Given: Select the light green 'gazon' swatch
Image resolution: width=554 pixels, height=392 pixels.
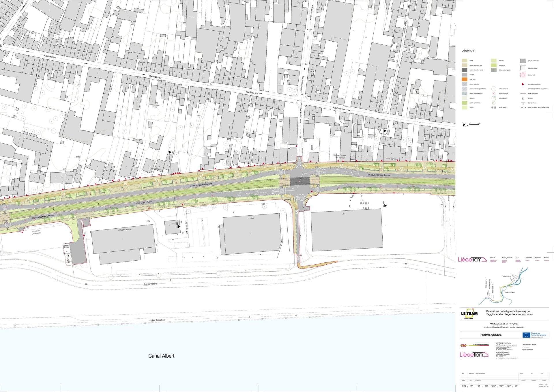Looking at the screenshot, I should (464, 108).
